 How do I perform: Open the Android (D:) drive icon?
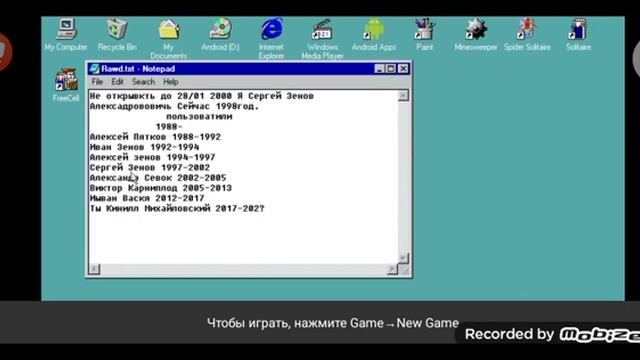220,34
